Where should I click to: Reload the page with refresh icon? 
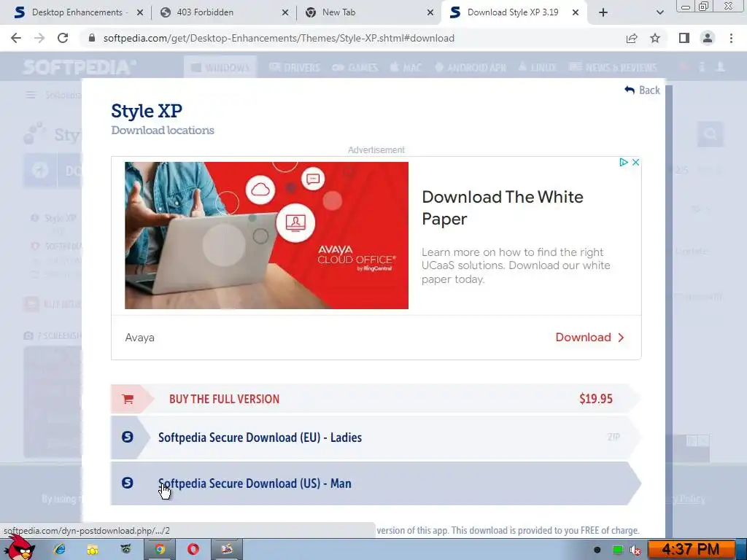63,38
